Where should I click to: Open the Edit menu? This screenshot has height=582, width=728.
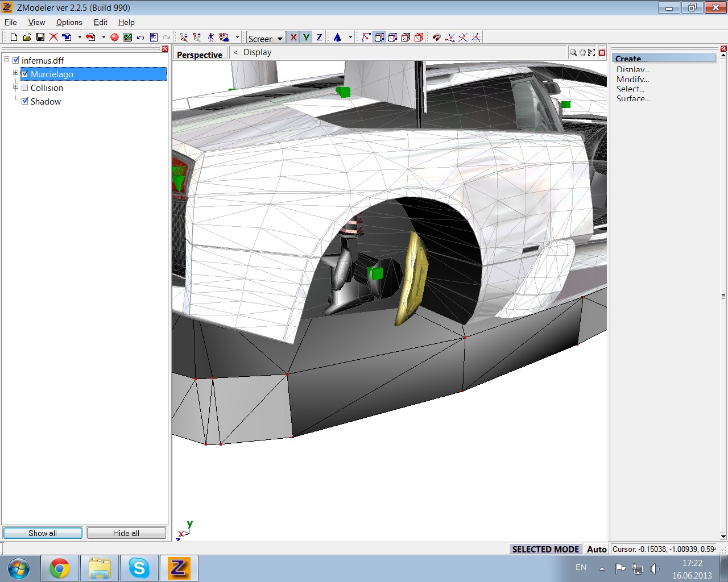click(100, 22)
